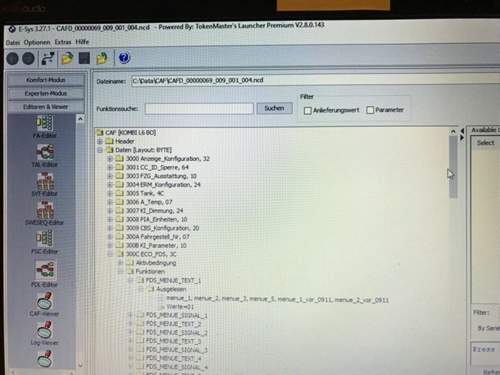Expand 3000 Anzeige_Konfiguration folder
The height and width of the screenshot is (375, 500).
click(110, 159)
